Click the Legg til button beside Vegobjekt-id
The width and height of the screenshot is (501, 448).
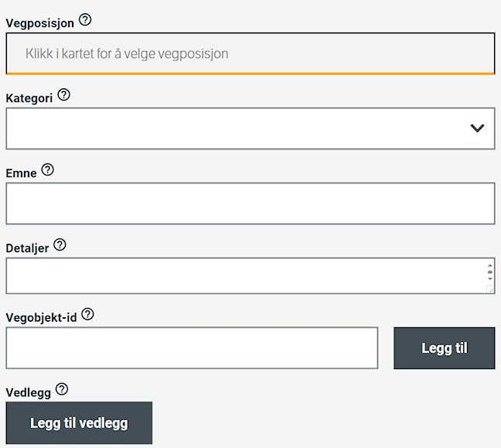click(444, 348)
